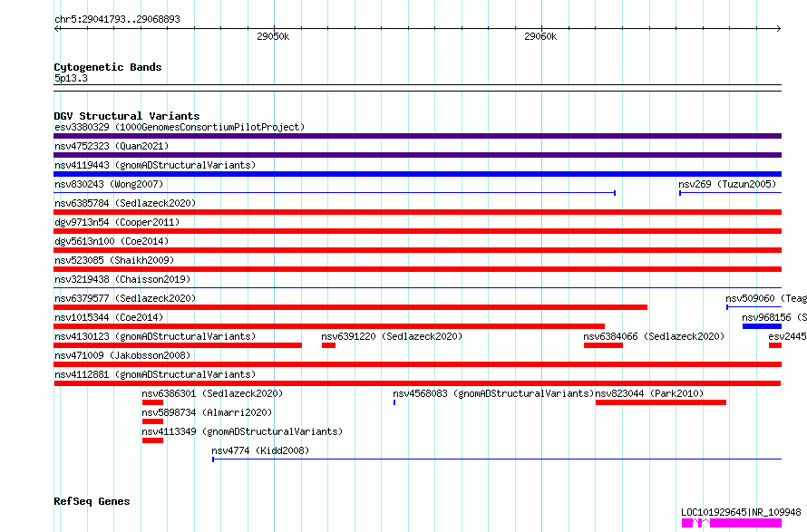The width and height of the screenshot is (807, 532).
Task: Select the dgv9713n54 red variant bar
Action: click(x=417, y=231)
